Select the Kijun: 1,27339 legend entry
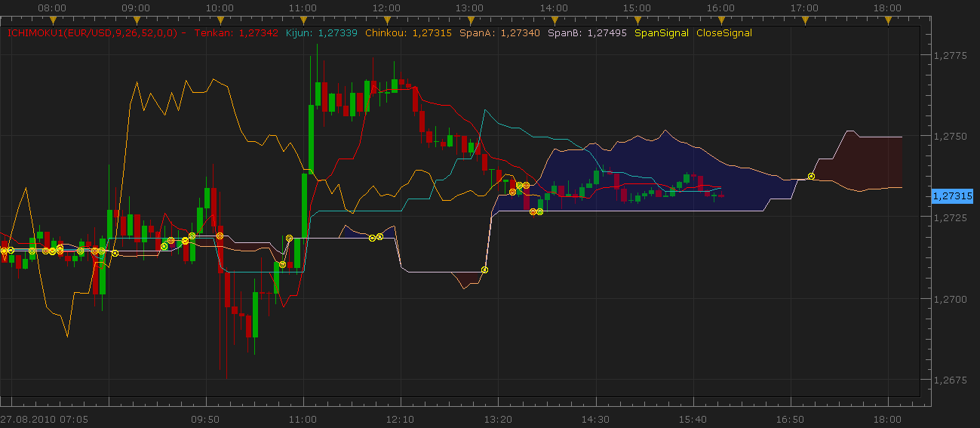 pos(322,33)
